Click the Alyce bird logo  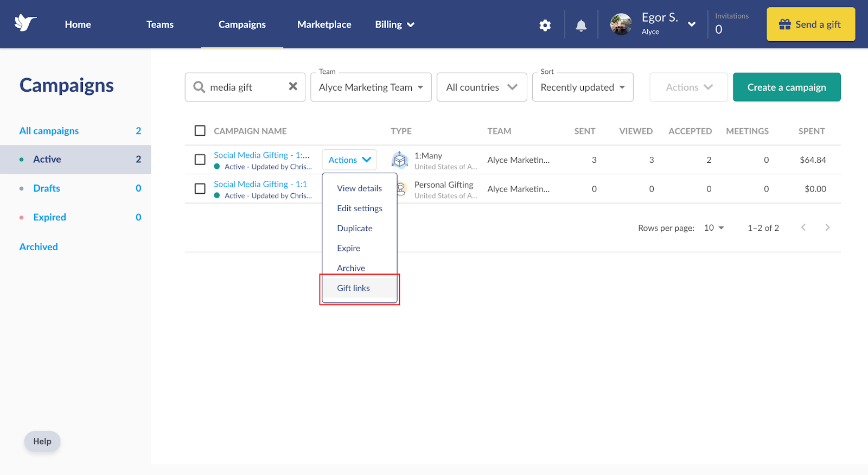click(x=25, y=23)
